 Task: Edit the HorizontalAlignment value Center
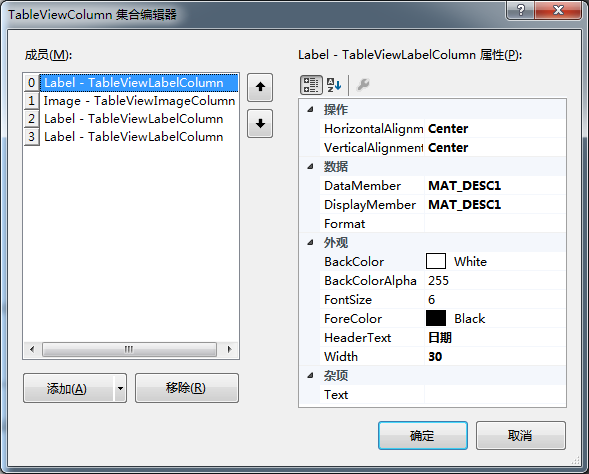click(x=495, y=128)
